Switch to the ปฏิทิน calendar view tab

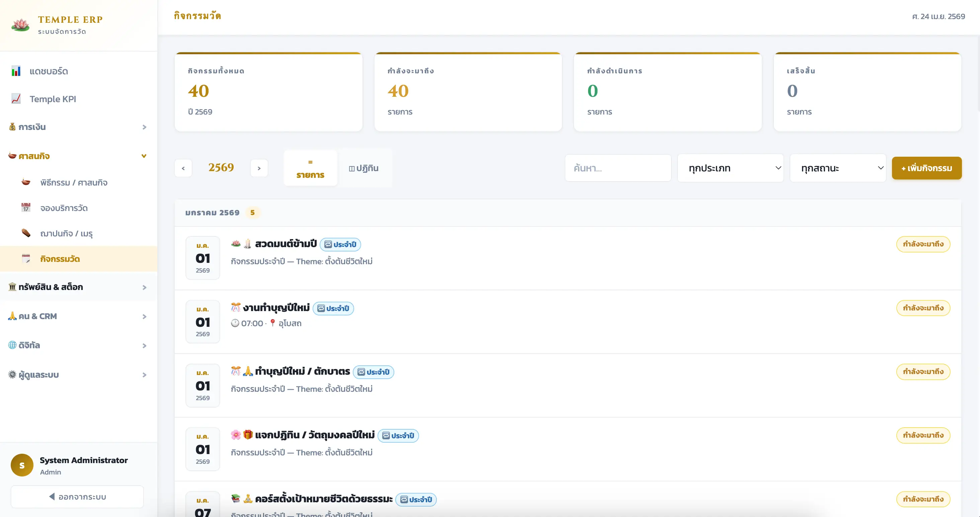pyautogui.click(x=364, y=168)
